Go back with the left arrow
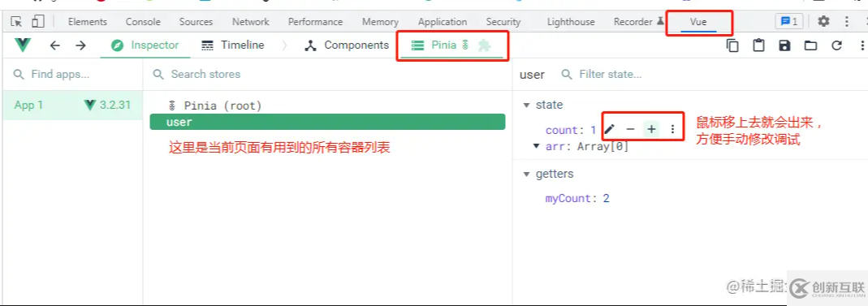The height and width of the screenshot is (306, 868). (54, 45)
